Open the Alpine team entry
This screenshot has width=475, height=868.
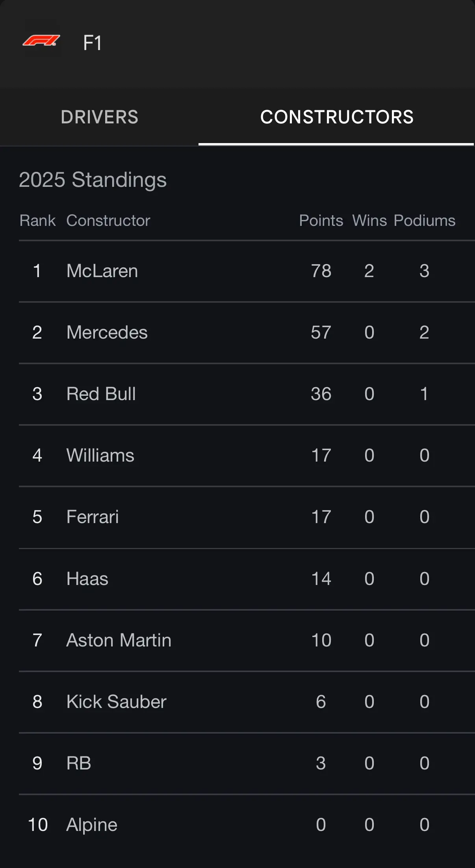247,825
